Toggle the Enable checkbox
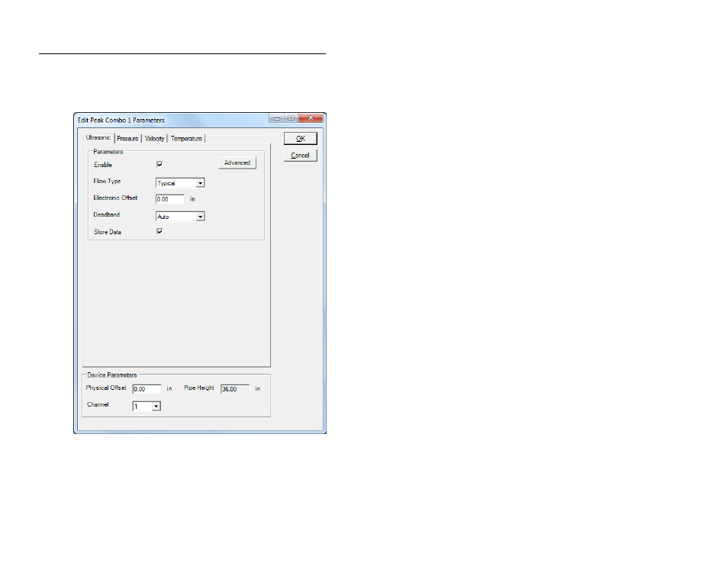The width and height of the screenshot is (728, 563). pos(159,164)
